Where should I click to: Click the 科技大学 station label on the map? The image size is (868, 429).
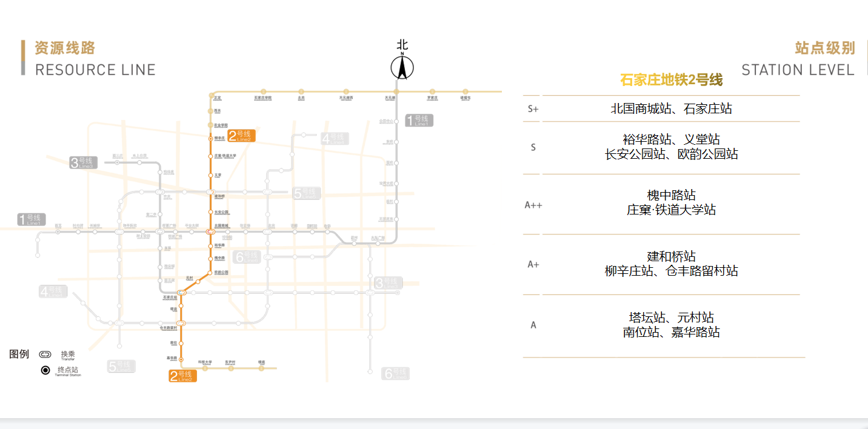click(205, 363)
